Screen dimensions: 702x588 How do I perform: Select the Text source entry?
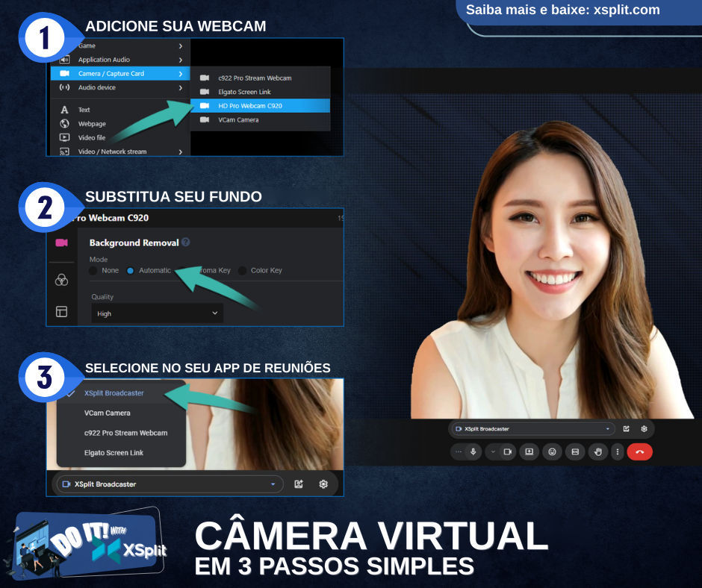120,110
